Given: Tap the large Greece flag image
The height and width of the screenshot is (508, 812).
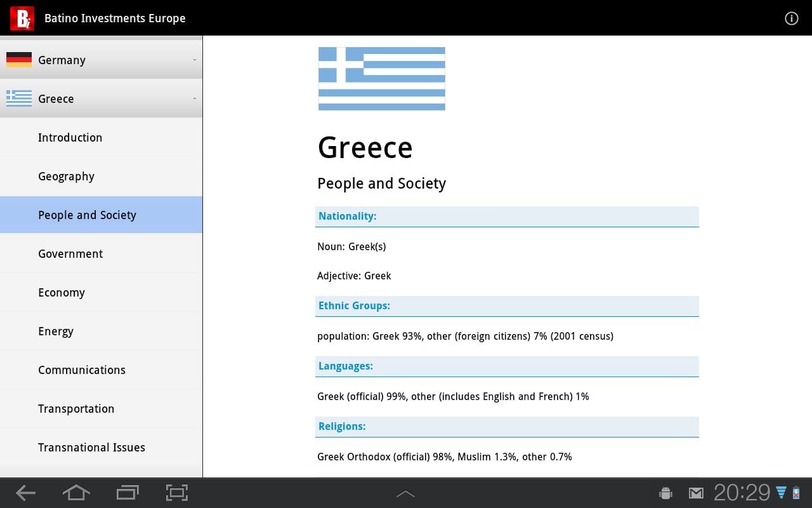Looking at the screenshot, I should click(x=381, y=79).
